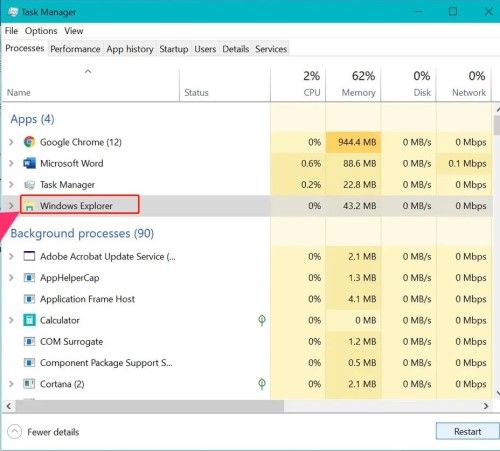
Task: Expand the Google Chrome process group
Action: [x=11, y=142]
